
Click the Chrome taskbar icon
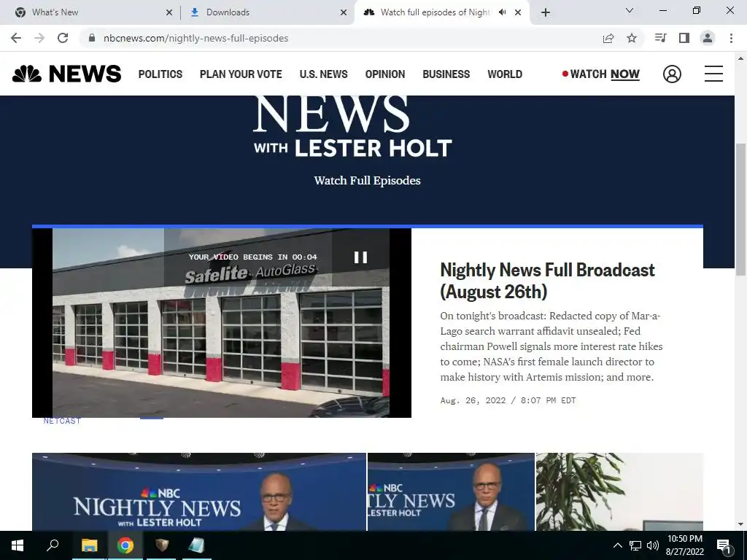[125, 545]
